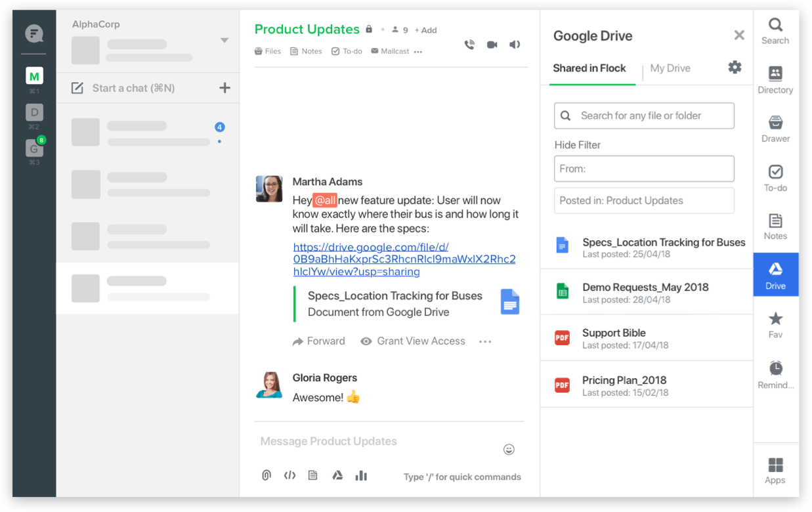The height and width of the screenshot is (512, 812).
Task: Open Notes from the right sidebar
Action: pos(775,226)
